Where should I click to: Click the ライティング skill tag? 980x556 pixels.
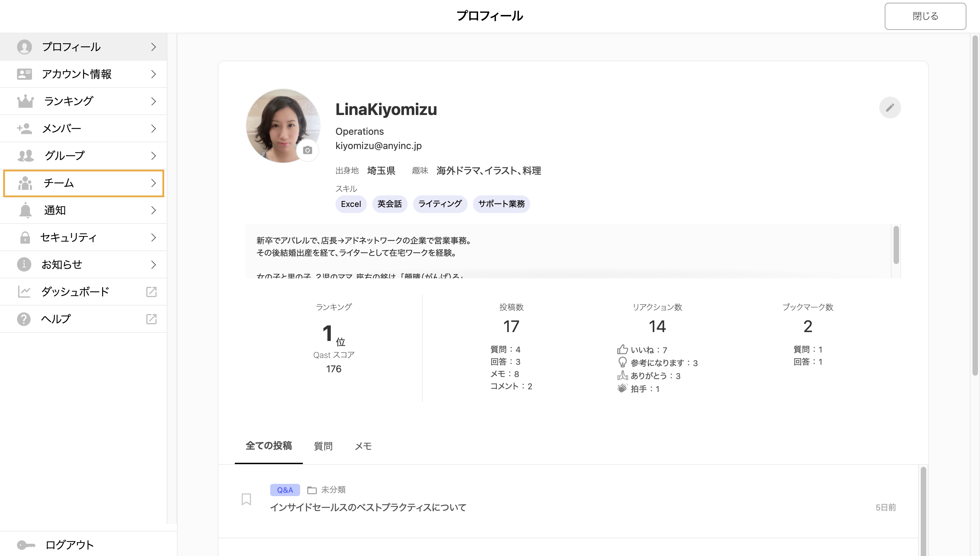(440, 204)
